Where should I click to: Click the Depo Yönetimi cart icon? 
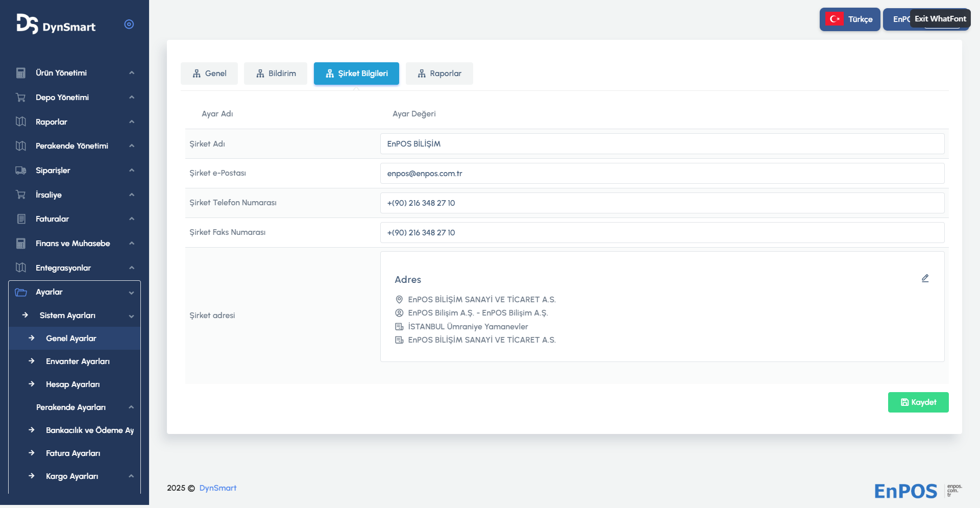tap(21, 98)
